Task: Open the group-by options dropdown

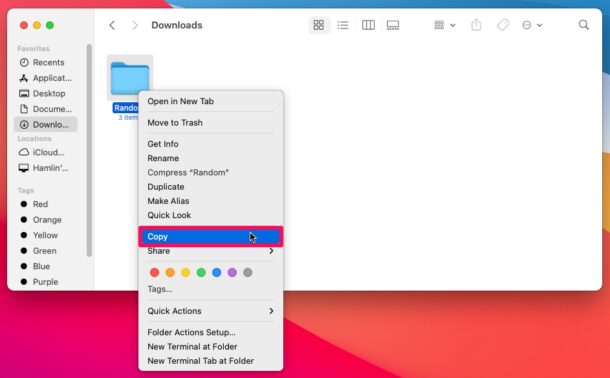Action: coord(444,25)
